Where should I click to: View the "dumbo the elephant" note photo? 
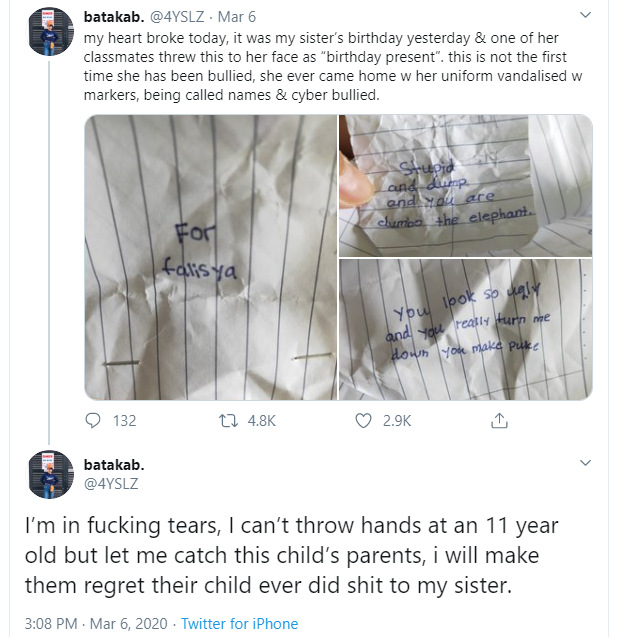pyautogui.click(x=466, y=184)
